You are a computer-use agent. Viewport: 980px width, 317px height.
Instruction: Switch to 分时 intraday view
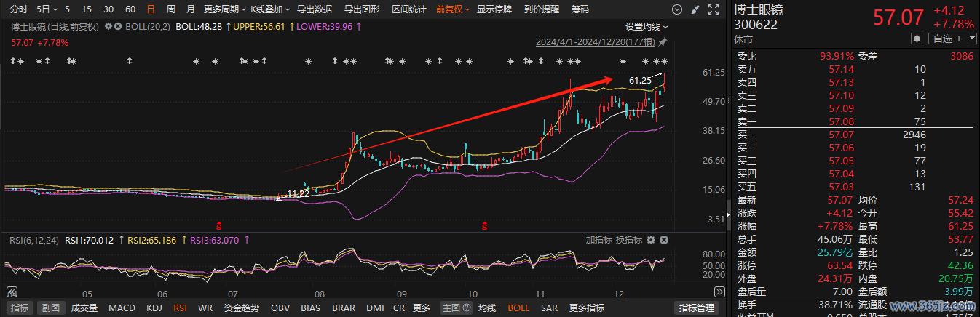(19, 9)
